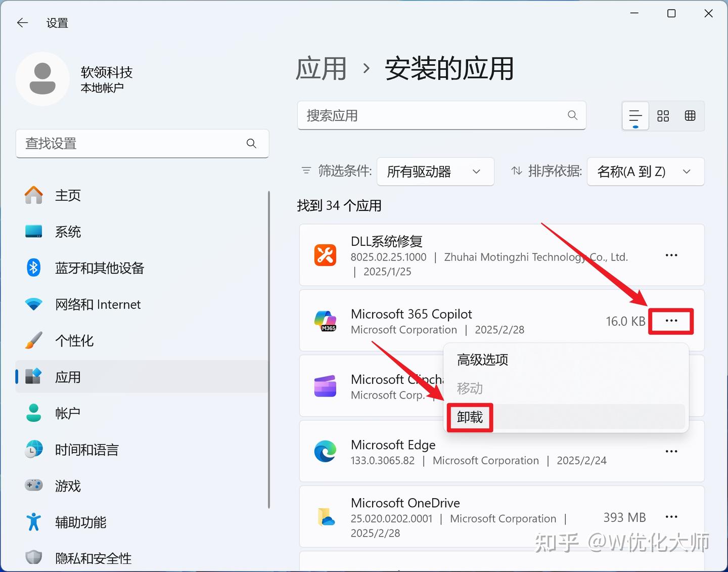Click the 16.0 KB size value
728x572 pixels.
(625, 321)
